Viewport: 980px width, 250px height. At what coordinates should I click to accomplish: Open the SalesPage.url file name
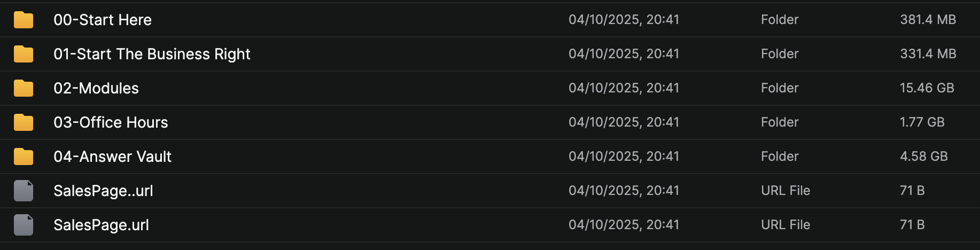[101, 225]
